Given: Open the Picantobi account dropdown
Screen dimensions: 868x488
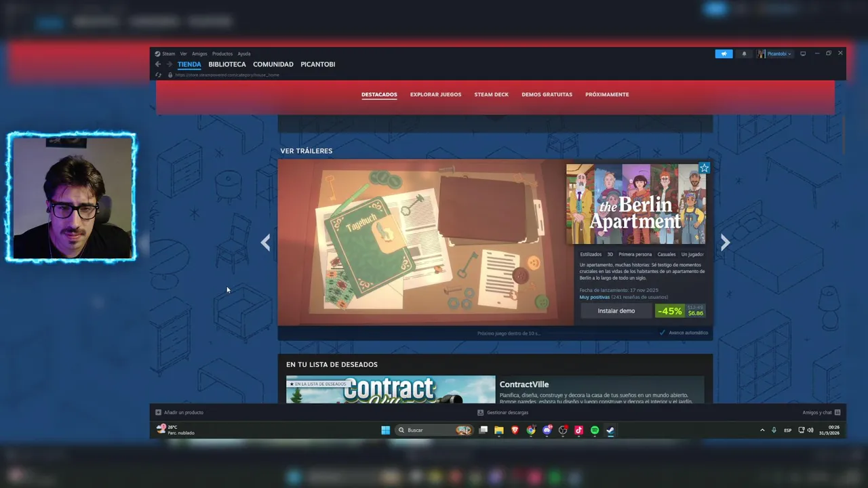Looking at the screenshot, I should pyautogui.click(x=774, y=54).
